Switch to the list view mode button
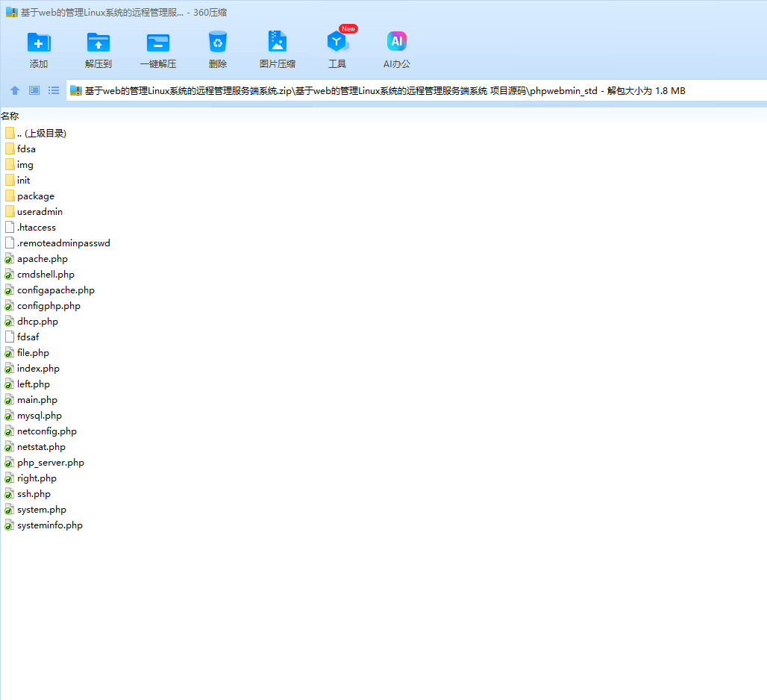The width and height of the screenshot is (767, 700). tap(53, 90)
